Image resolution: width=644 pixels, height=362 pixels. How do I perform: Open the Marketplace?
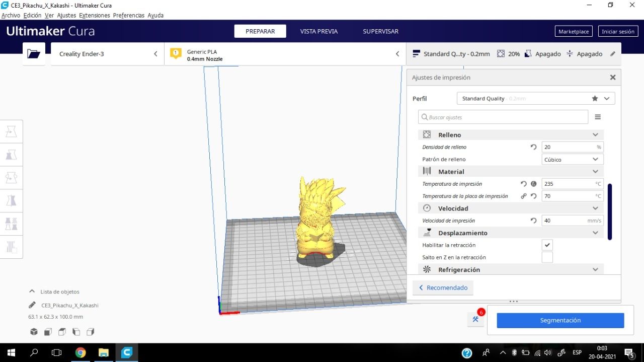[574, 31]
